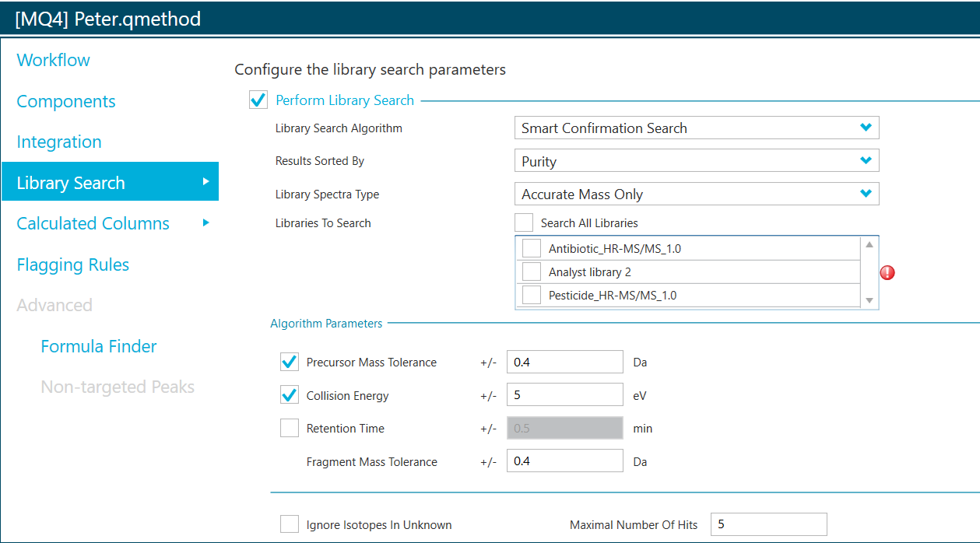The image size is (980, 543).
Task: Select Antibiotic_HR-MS/MS_1.0 library checkbox
Action: (x=532, y=248)
